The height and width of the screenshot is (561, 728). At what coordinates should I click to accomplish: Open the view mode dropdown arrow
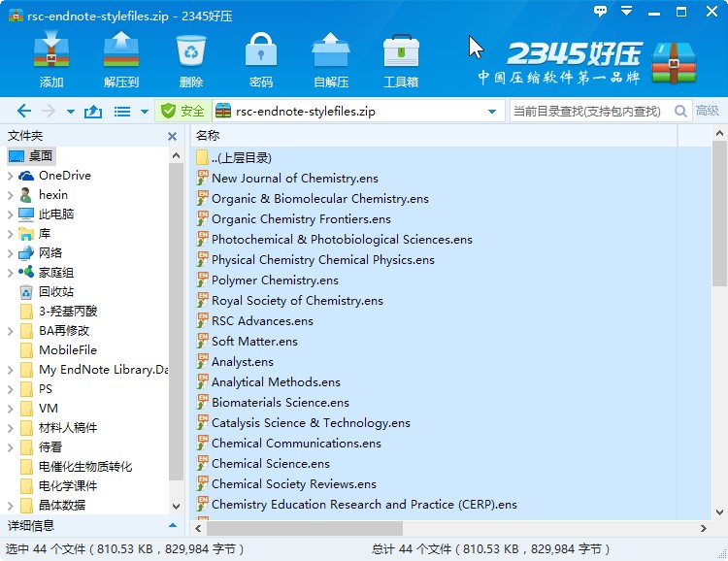[145, 112]
